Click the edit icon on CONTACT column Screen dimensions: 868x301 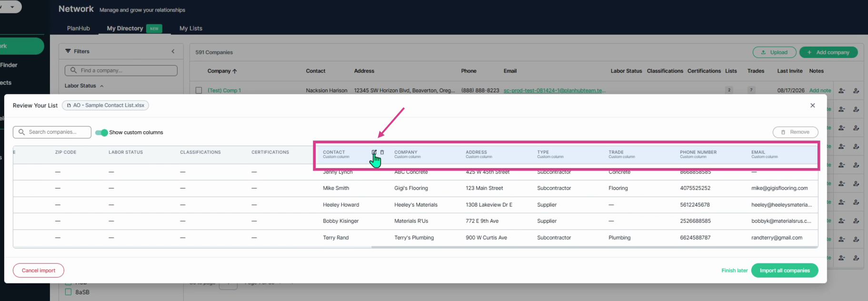[x=374, y=152]
